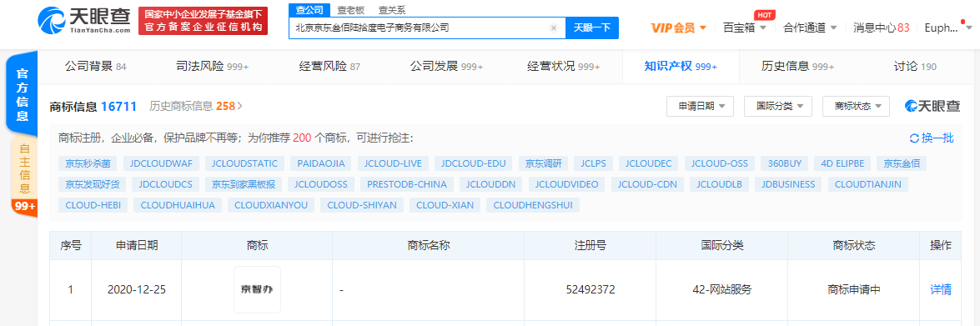Select the 京东秒杀菌 trademark tag
Image resolution: width=980 pixels, height=326 pixels.
click(88, 163)
